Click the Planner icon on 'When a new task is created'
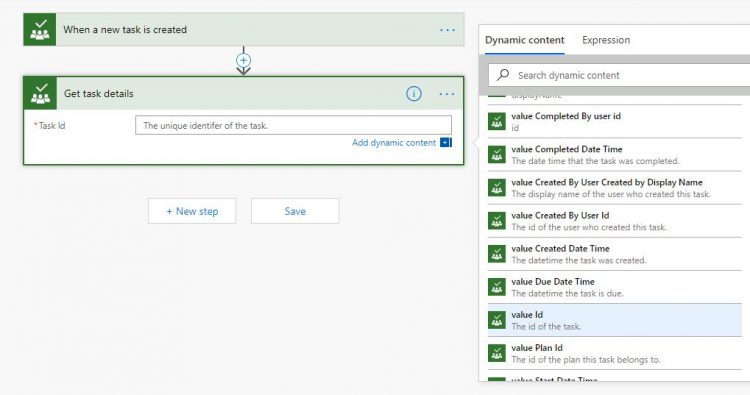Screen dimensions: 750x395 pyautogui.click(x=40, y=30)
